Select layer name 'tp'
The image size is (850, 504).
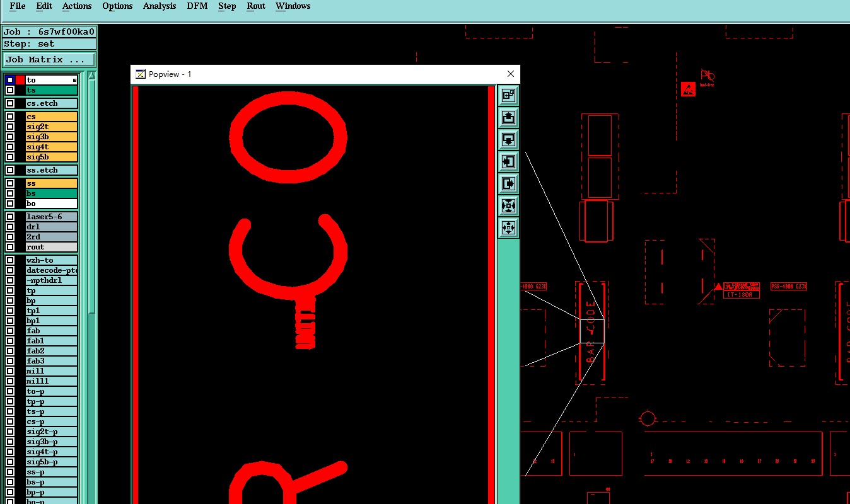[51, 290]
